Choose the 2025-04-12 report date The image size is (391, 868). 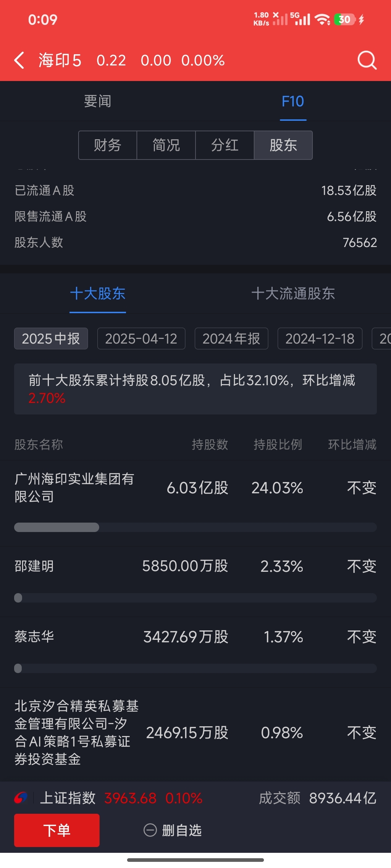click(x=141, y=339)
